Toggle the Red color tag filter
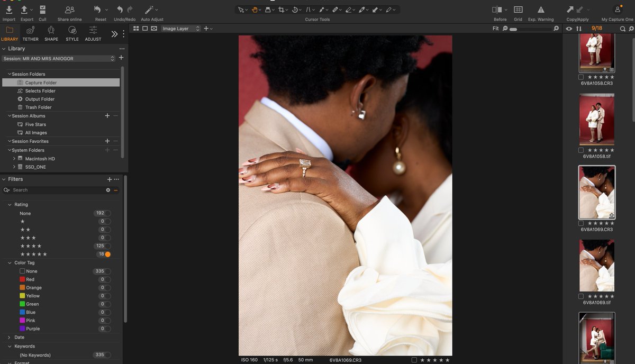This screenshot has height=364, width=635. pos(107,279)
